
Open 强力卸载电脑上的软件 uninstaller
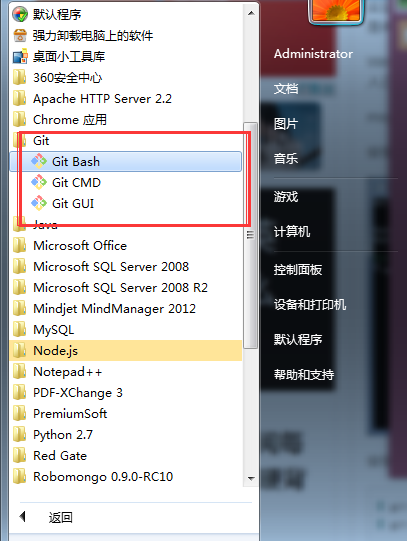(x=126, y=36)
